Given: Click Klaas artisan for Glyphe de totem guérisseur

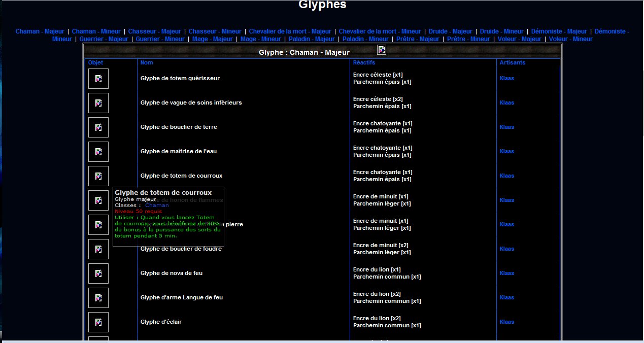Looking at the screenshot, I should click(506, 79).
